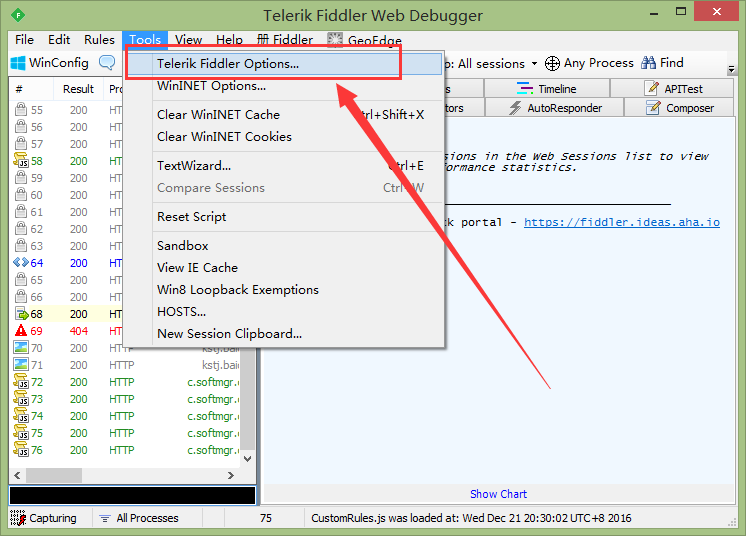Choose Reset Script menu item
Image resolution: width=746 pixels, height=536 pixels.
point(285,217)
